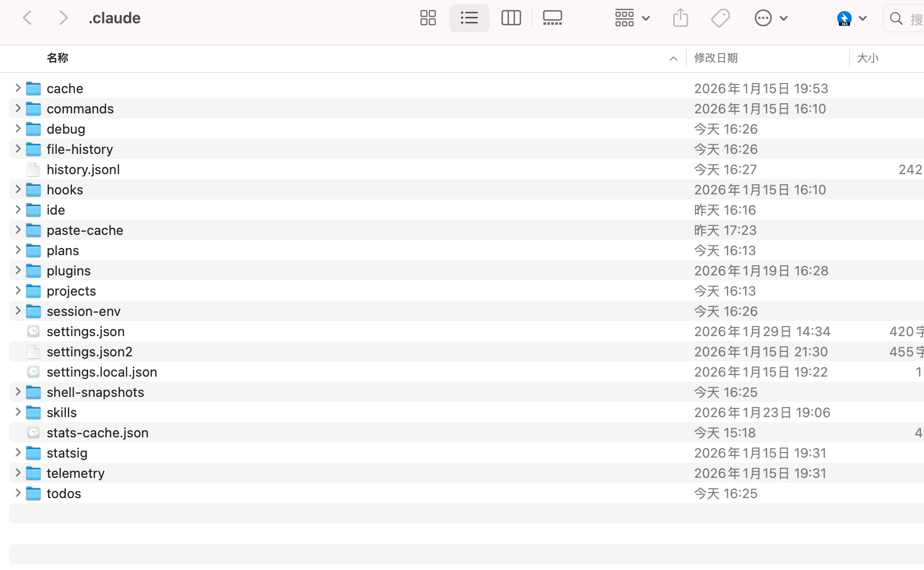Viewport: 924px width, 570px height.
Task: Open the ellipsis action menu
Action: coord(771,18)
